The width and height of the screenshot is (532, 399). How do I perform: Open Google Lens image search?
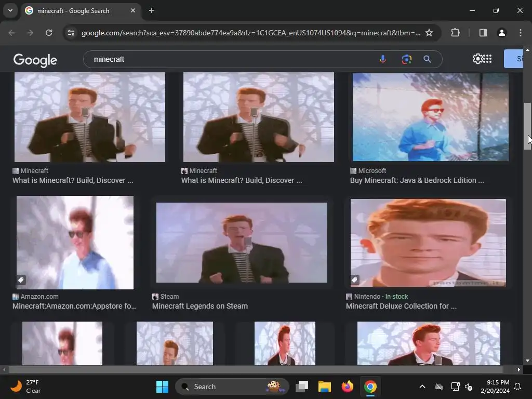[406, 59]
